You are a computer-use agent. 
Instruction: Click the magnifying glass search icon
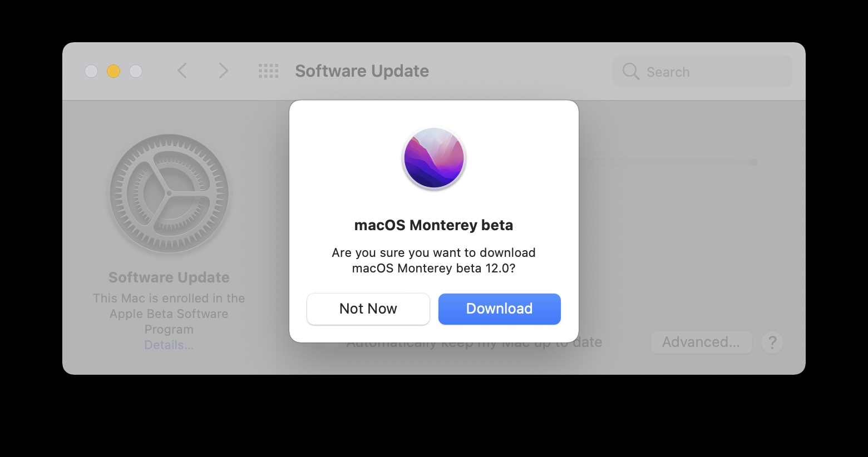click(630, 72)
